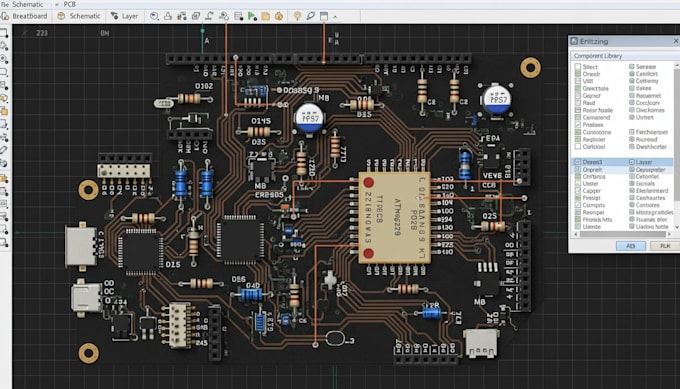
Task: Toggle the "Finsigt" checkbox
Action: pos(578,198)
